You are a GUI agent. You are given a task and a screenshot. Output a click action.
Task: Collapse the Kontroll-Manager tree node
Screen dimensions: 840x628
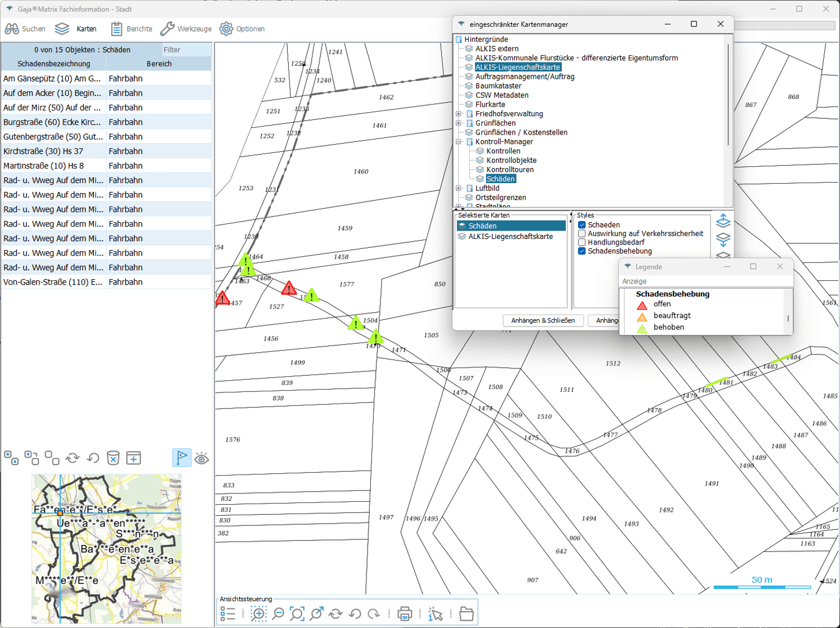[459, 142]
